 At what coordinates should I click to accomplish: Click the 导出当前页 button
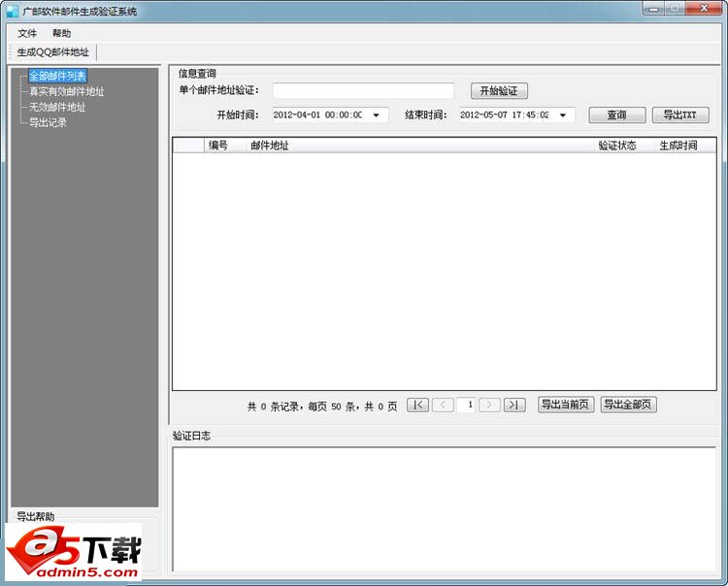(x=566, y=405)
